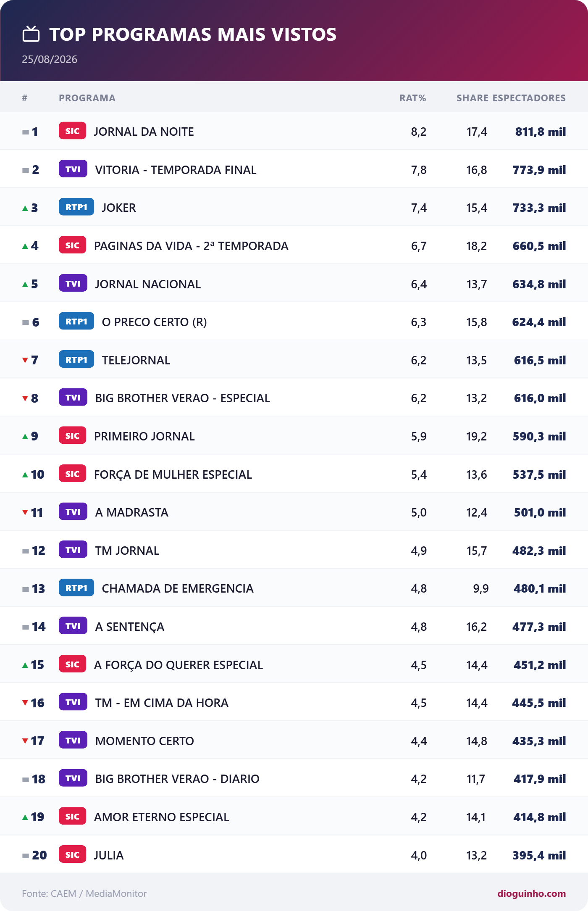Click the green up arrow at rank 3

[x=25, y=208]
